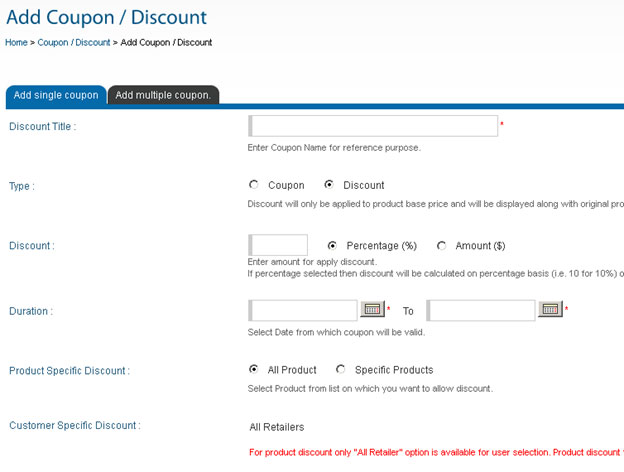Image resolution: width=624 pixels, height=472 pixels.
Task: Go to Home breadcrumb link
Action: pos(16,43)
